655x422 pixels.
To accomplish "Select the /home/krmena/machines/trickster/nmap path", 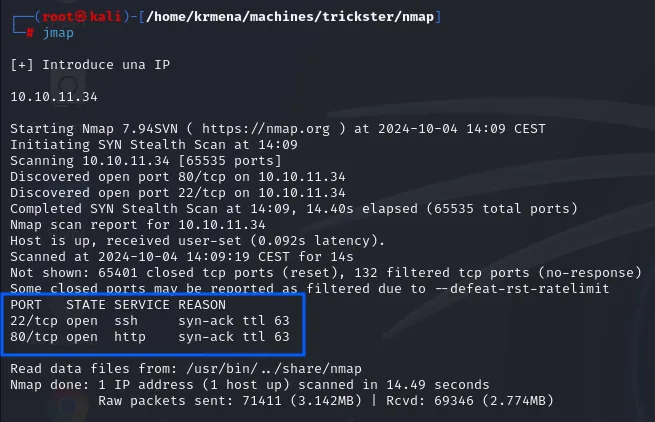I will 290,17.
